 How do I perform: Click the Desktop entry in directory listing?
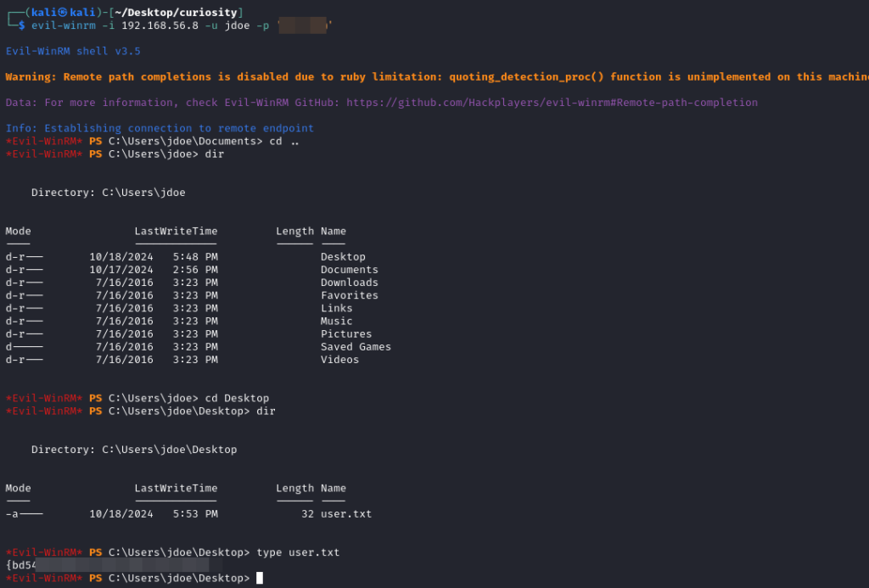pyautogui.click(x=343, y=257)
